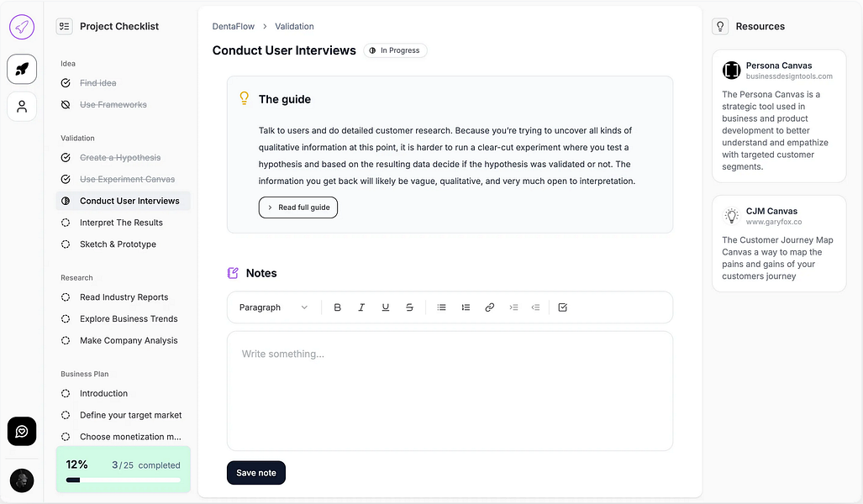This screenshot has width=863, height=504.
Task: Apply italic formatting to note text
Action: [361, 307]
